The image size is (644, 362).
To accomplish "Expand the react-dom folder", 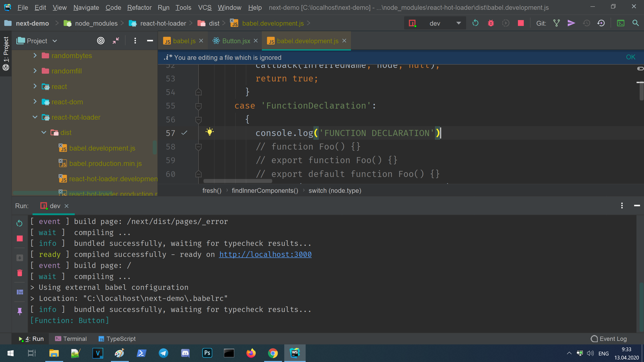I will [x=35, y=102].
